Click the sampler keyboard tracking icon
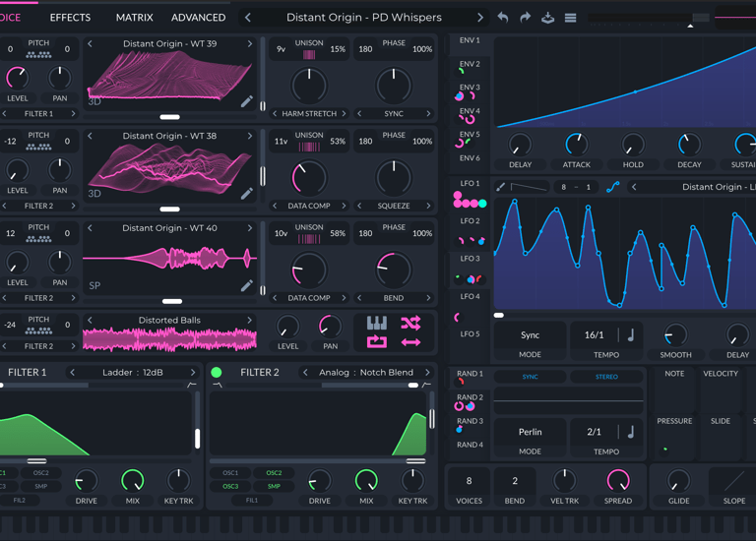 click(x=376, y=323)
